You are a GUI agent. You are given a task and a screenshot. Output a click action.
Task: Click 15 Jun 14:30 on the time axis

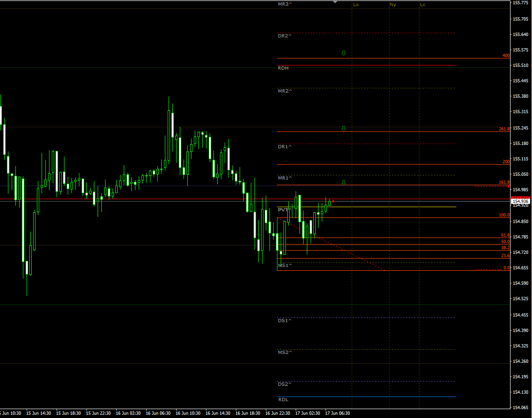pos(39,413)
